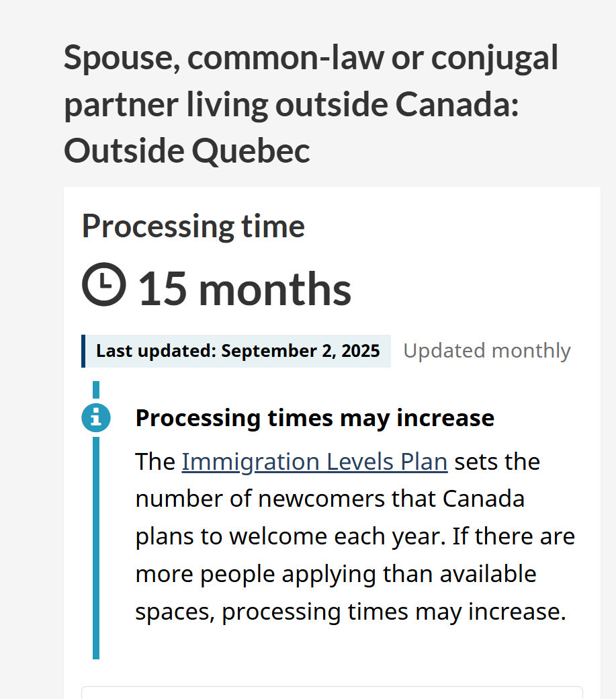
Task: Click title line partner living outside Canada
Action: point(292,105)
